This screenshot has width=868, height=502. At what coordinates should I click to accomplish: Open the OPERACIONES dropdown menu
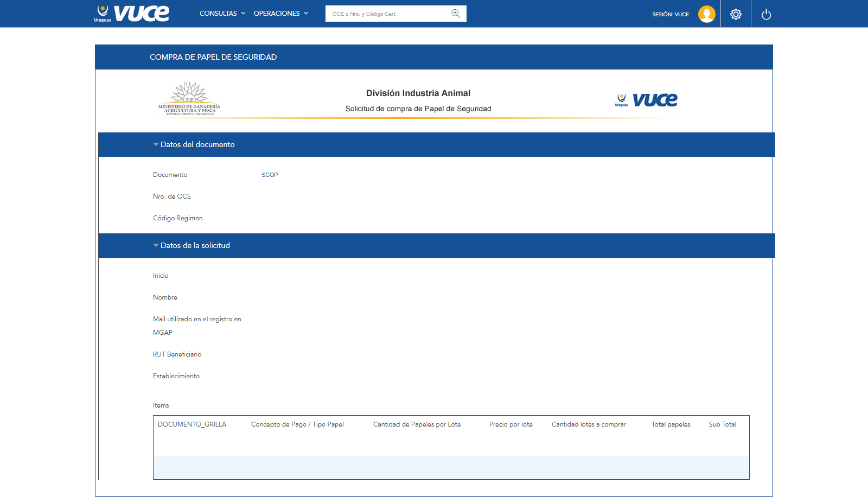click(x=280, y=14)
